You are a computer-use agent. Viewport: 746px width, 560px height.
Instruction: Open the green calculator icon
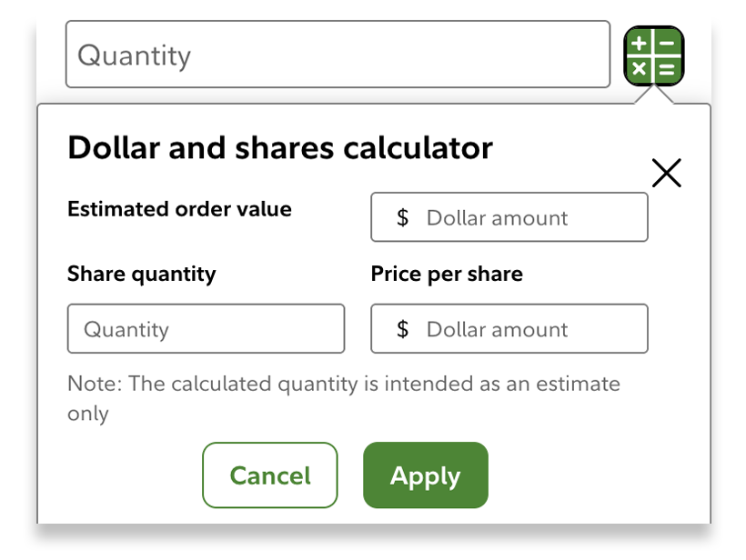[653, 55]
